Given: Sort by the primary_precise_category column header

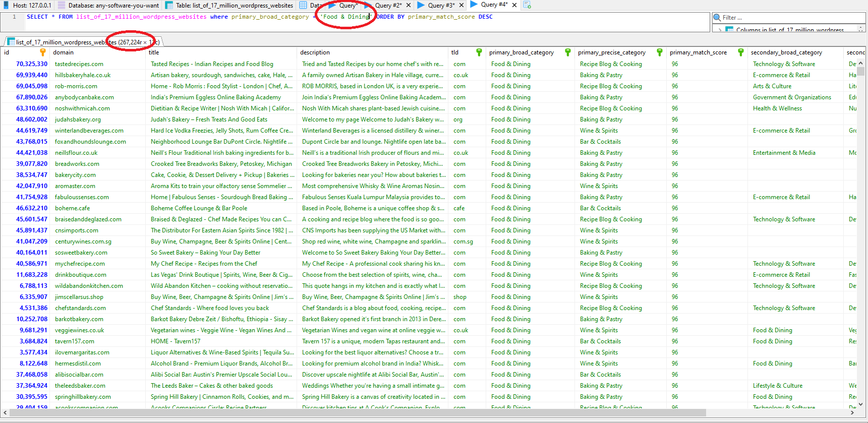Looking at the screenshot, I should point(620,52).
